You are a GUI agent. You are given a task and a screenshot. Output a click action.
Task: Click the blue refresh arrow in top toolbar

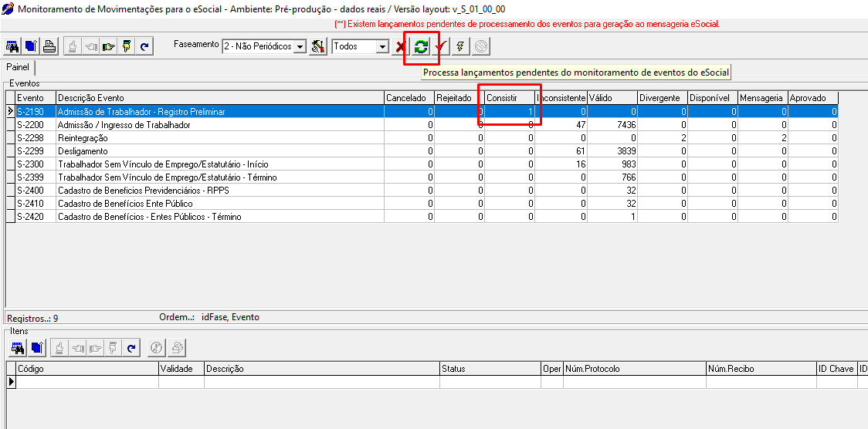click(x=144, y=46)
